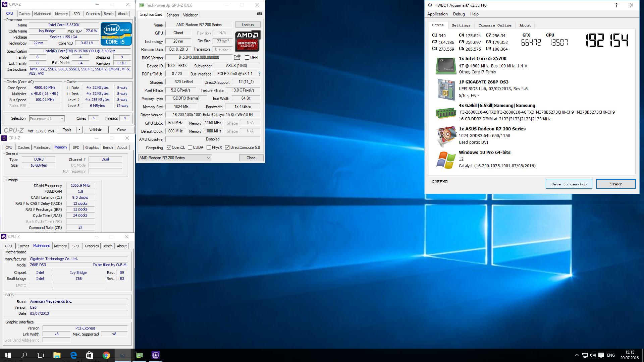Switch to Validation tab in GPU-Z
This screenshot has width=644, height=362.
(x=191, y=15)
